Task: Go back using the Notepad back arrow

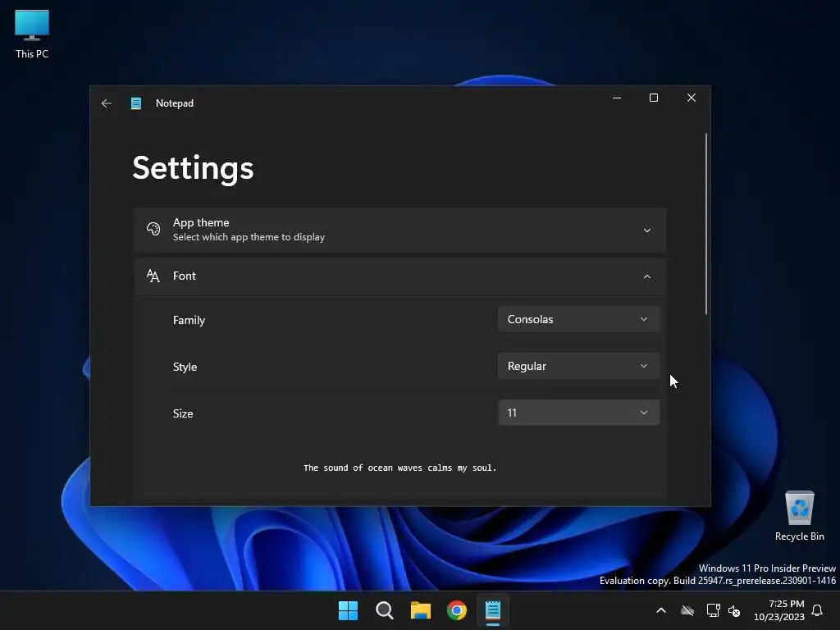Action: pyautogui.click(x=106, y=103)
